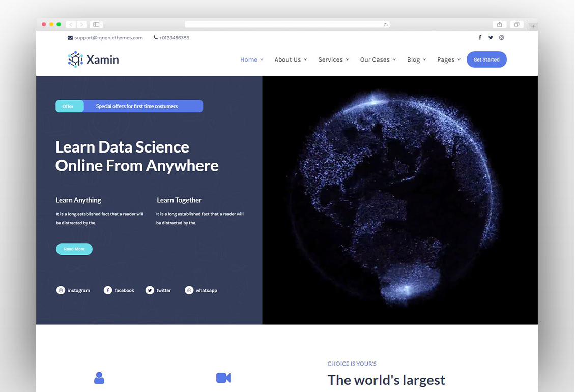Open the facebook text link
The height and width of the screenshot is (392, 575).
coord(124,290)
